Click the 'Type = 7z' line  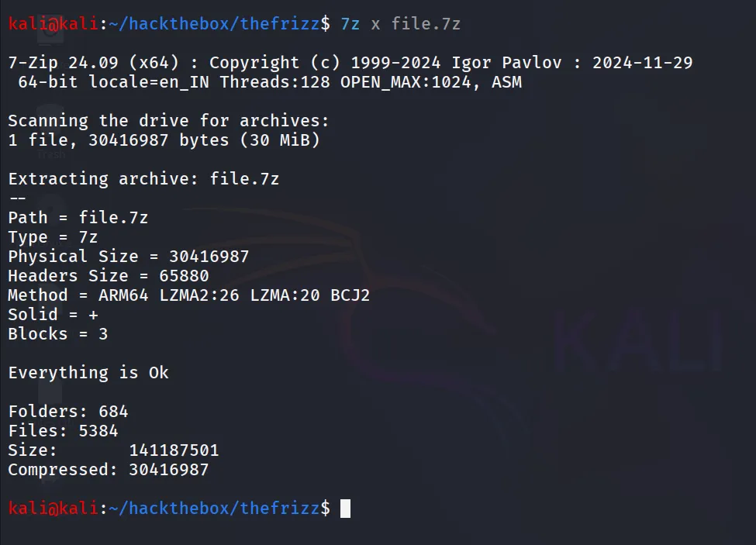[53, 237]
